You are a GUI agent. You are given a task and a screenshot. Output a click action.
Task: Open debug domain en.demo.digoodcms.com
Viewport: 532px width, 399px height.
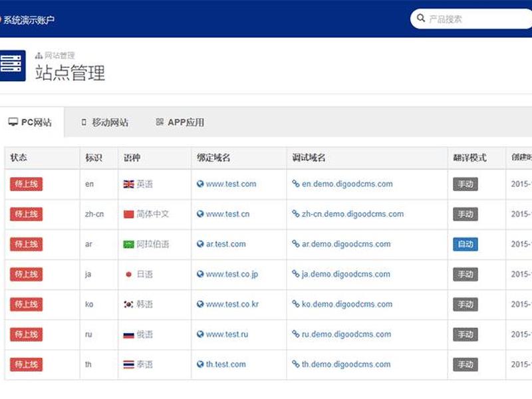[347, 184]
